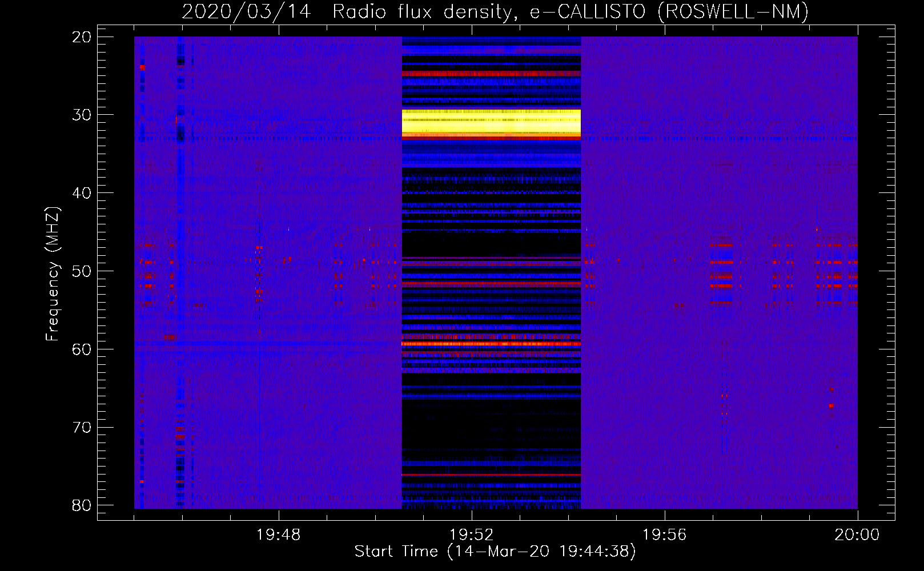Click the frequency label 50
Image resolution: width=924 pixels, height=571 pixels.
[82, 271]
